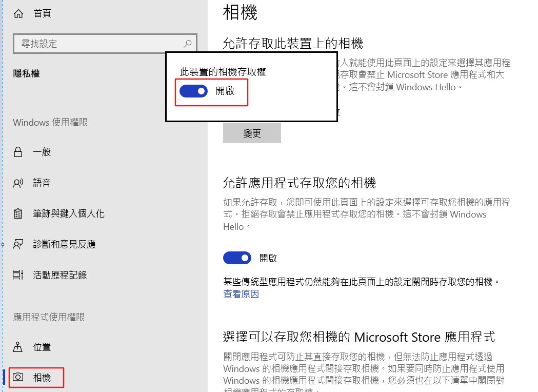Click the activity history icon beside 活動歷程記錄
This screenshot has height=392, width=538.
tap(18, 275)
